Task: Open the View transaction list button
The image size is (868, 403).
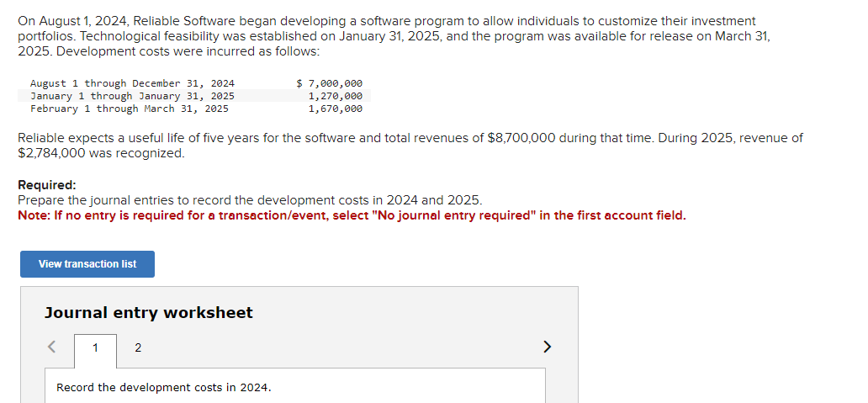Action: 87,264
